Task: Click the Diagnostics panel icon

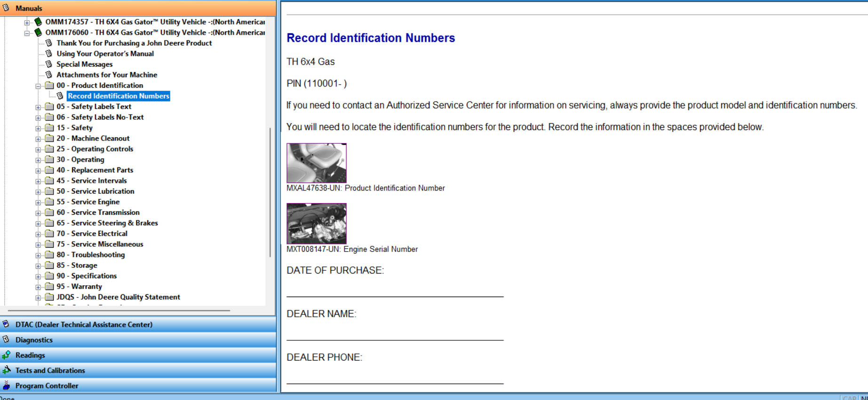Action: pos(6,339)
